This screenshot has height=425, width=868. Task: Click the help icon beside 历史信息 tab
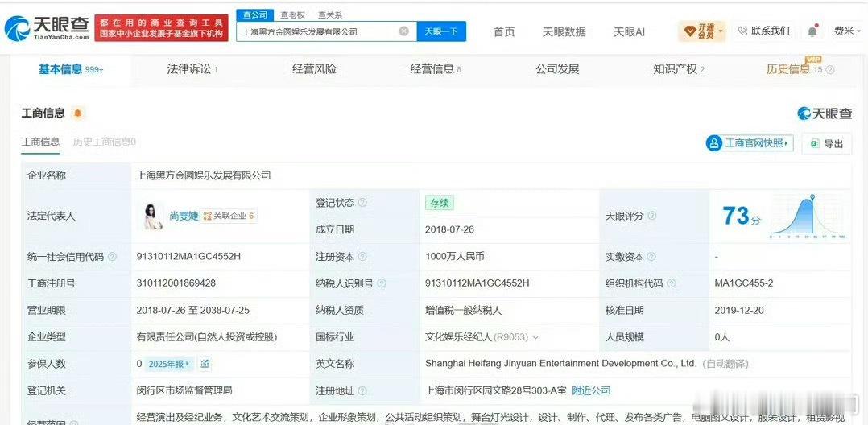point(830,70)
